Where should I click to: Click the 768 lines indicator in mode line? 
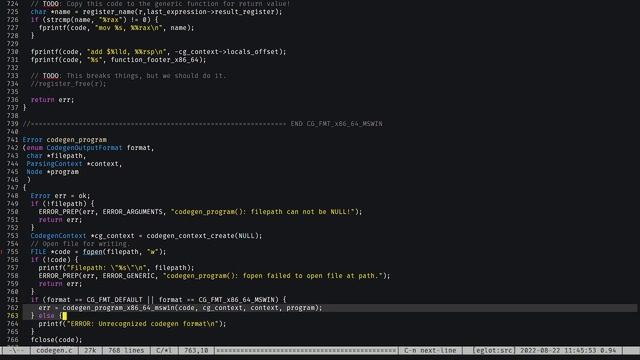(x=126, y=350)
